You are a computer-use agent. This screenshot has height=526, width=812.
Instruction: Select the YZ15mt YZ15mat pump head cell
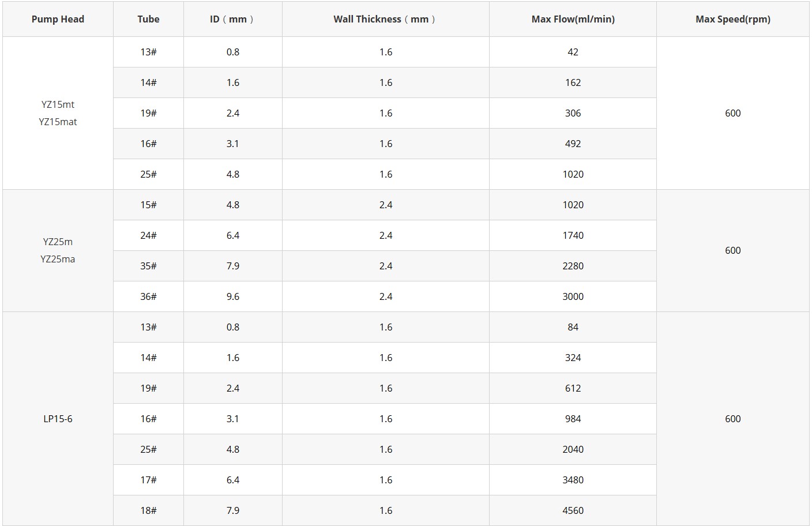[x=58, y=113]
